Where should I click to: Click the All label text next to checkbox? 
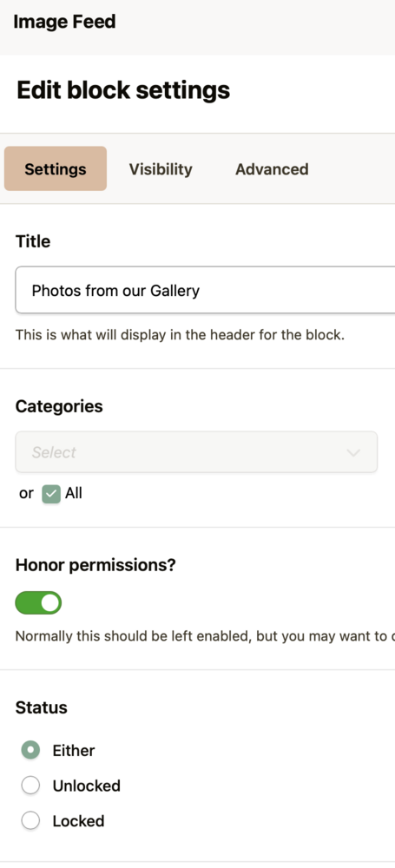tap(74, 493)
